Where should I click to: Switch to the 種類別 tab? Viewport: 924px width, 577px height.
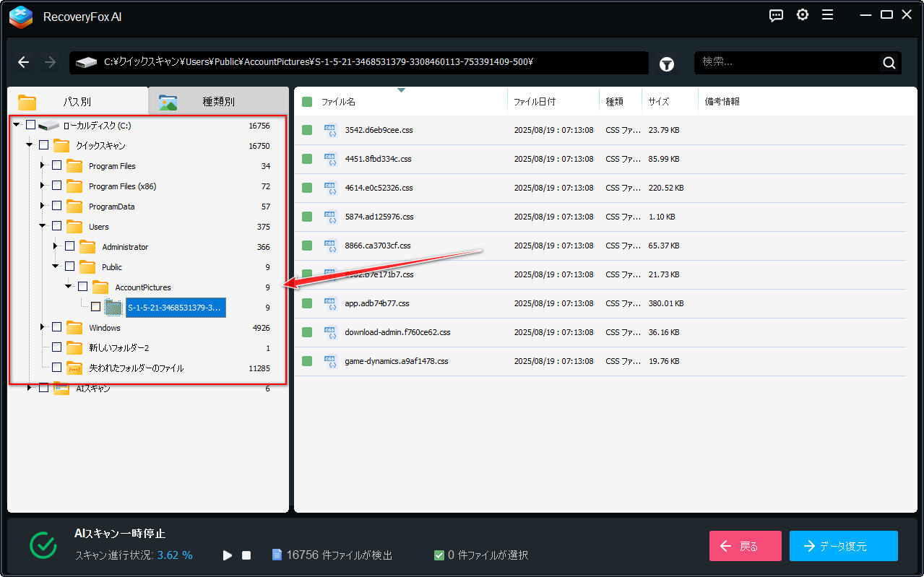[x=217, y=102]
